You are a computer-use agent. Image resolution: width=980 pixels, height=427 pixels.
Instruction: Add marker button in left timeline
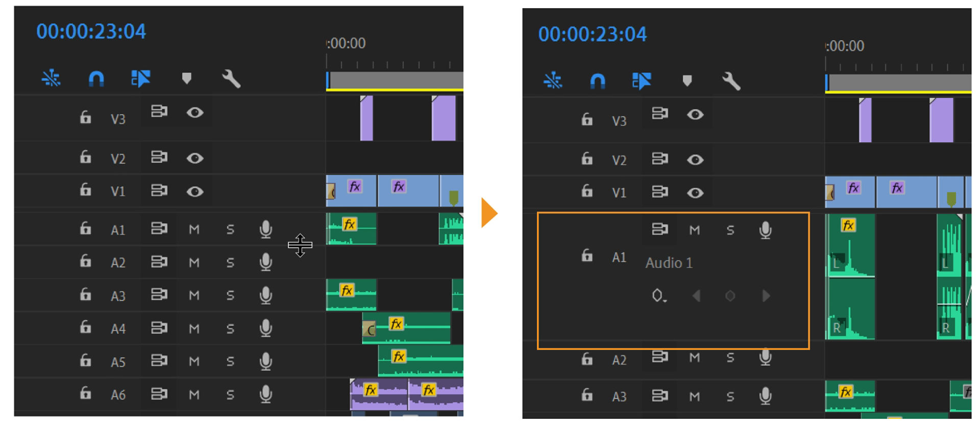pos(186,78)
